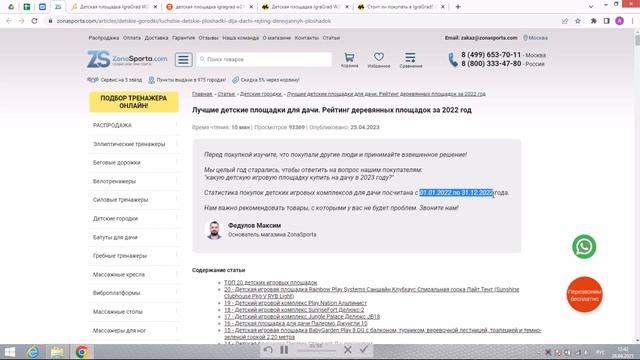
Task: Click the Детские городки breadcrumb link
Action: pos(261,94)
